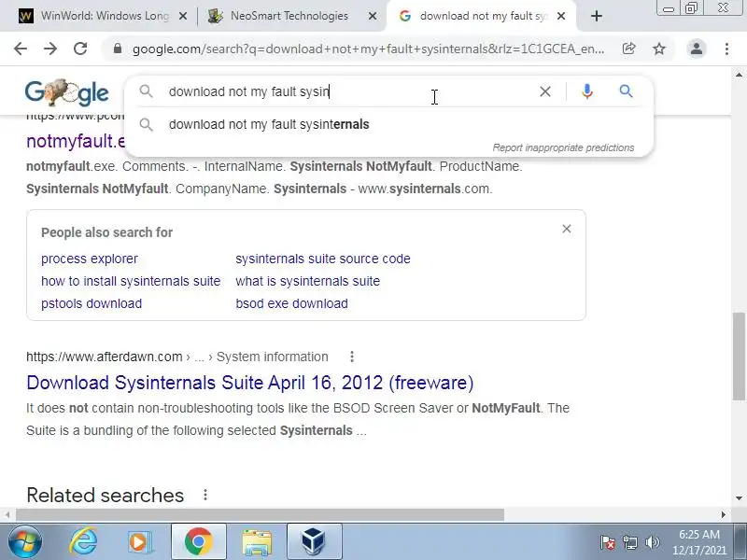Launch Internet Explorer from taskbar
This screenshot has width=747, height=560.
[83, 542]
